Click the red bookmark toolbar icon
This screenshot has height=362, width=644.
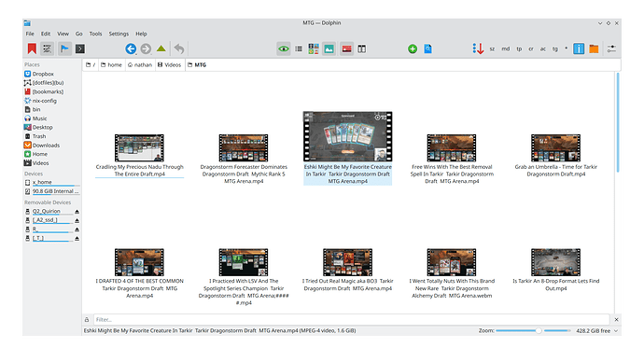[x=32, y=49]
